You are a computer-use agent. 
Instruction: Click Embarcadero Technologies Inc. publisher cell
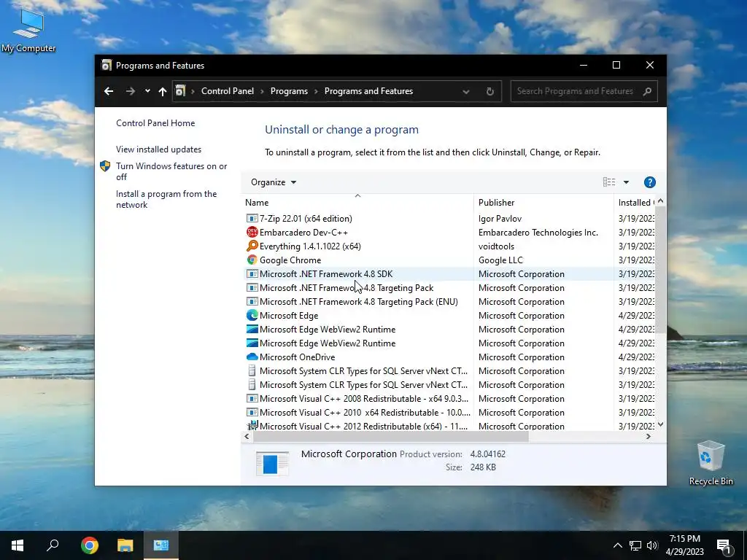(x=538, y=233)
